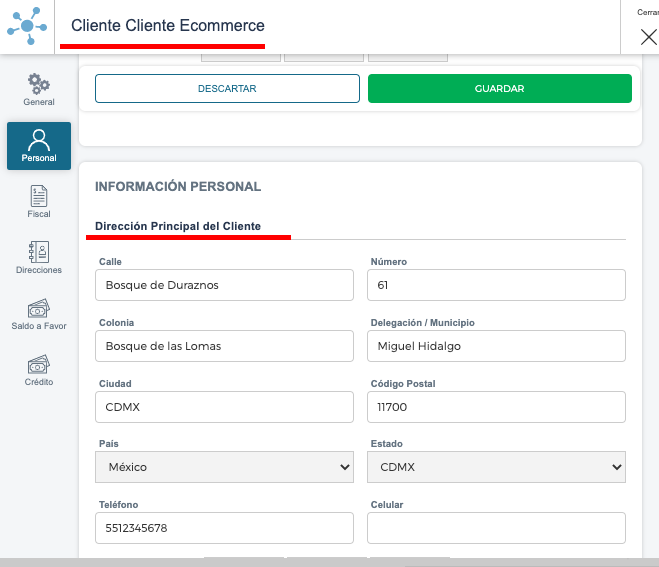The width and height of the screenshot is (659, 567).
Task: Click the green GUARDAR button
Action: [500, 89]
